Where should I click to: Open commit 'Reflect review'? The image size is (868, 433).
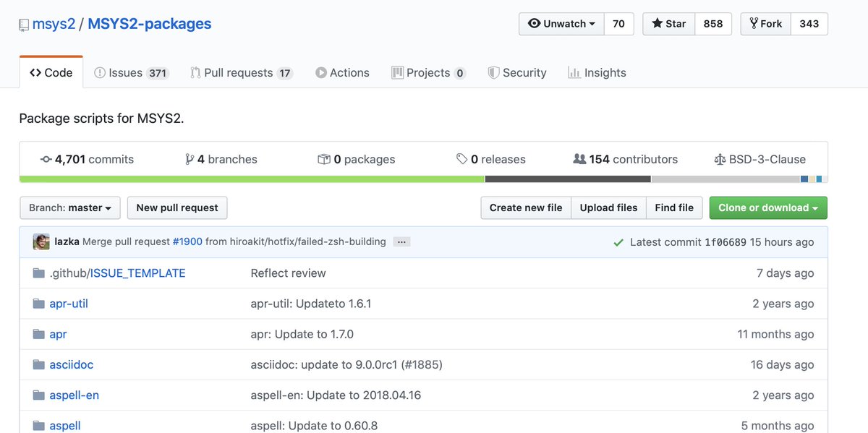point(288,273)
